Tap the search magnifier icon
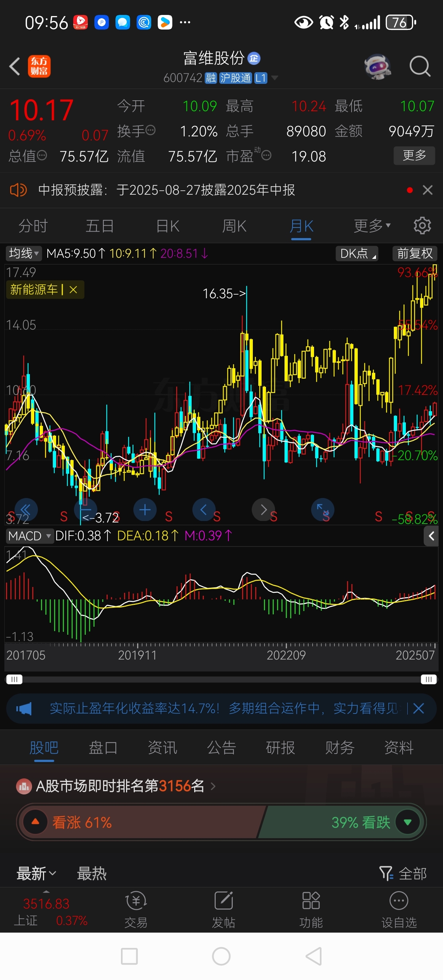Viewport: 443px width, 980px height. pyautogui.click(x=420, y=67)
